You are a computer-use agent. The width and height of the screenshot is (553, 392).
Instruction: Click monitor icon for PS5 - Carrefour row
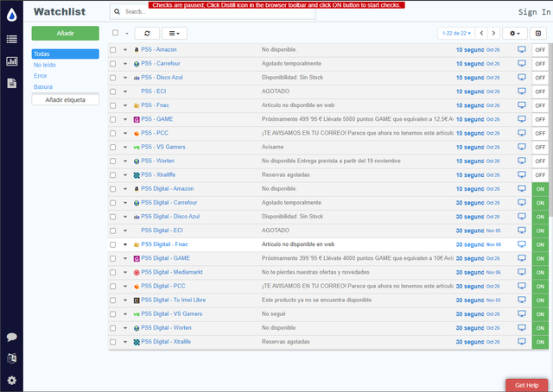pos(522,63)
